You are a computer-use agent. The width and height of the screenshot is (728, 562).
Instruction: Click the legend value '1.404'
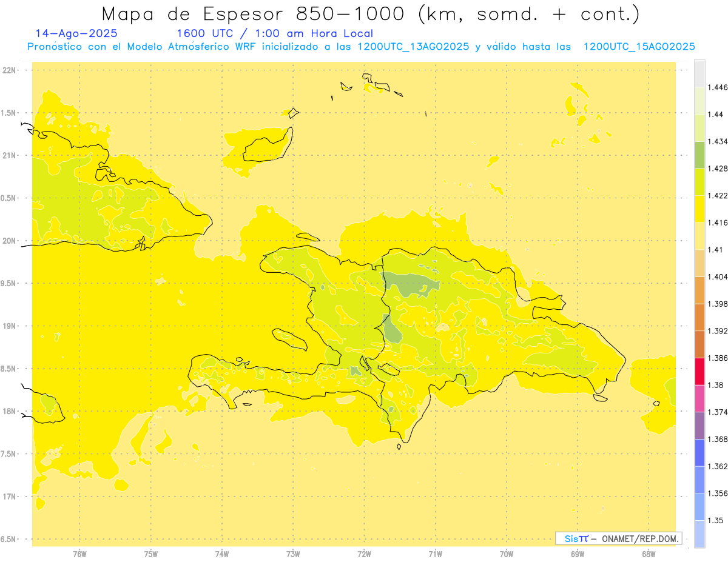point(718,277)
